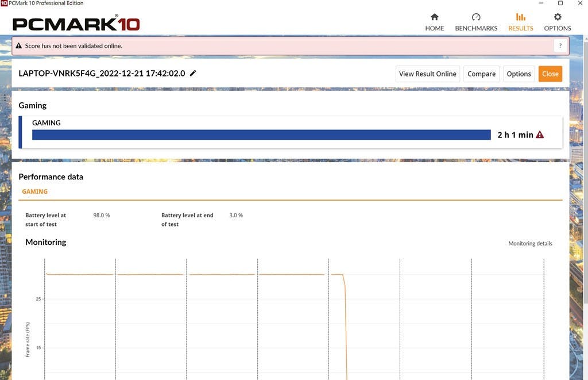Click View Result Online button

coord(427,74)
